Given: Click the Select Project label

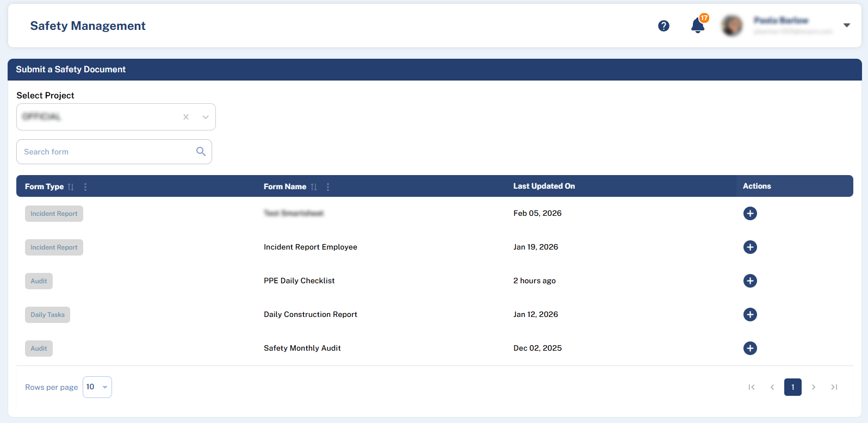Looking at the screenshot, I should (x=45, y=95).
